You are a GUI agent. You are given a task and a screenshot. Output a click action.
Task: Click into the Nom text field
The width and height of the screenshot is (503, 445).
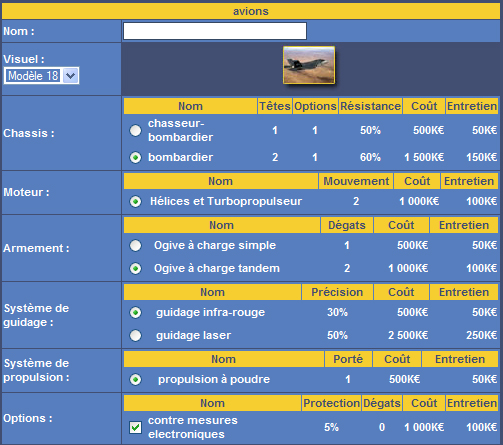click(x=215, y=31)
